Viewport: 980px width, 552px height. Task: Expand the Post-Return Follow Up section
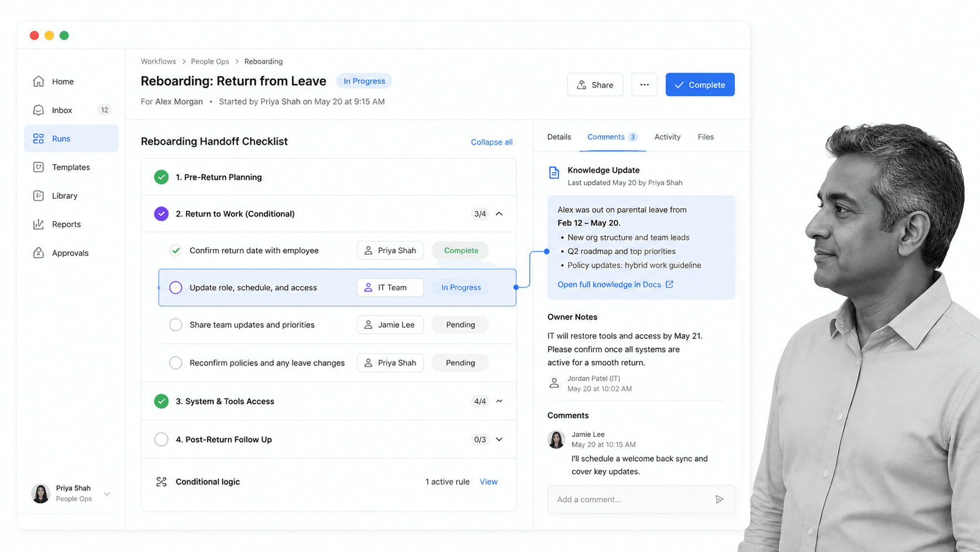click(499, 439)
